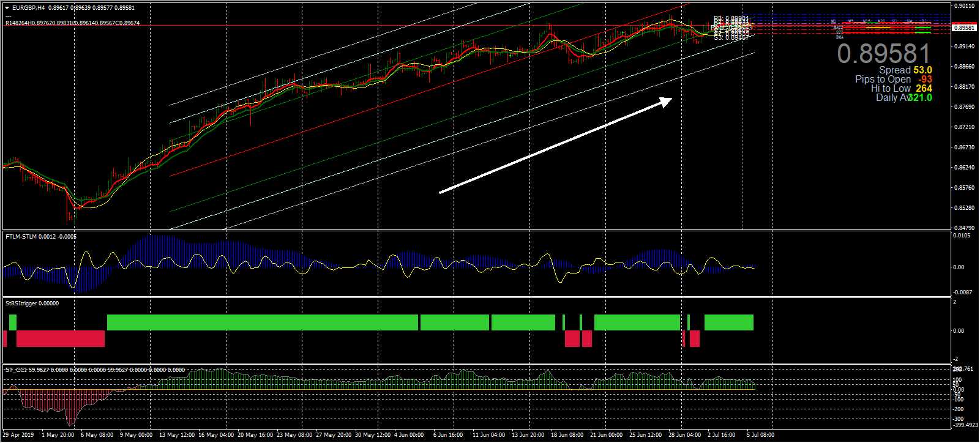Click the 18 Jun 08:00 time label

(567, 435)
